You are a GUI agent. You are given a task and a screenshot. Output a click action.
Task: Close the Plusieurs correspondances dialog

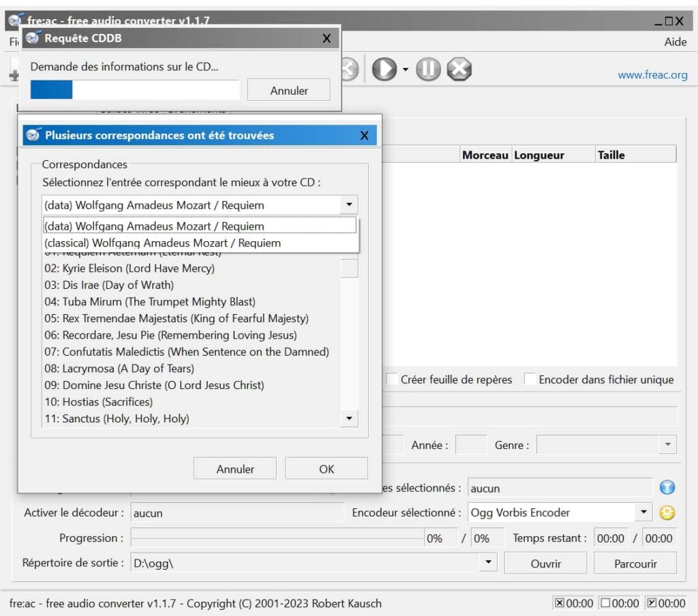pos(364,136)
